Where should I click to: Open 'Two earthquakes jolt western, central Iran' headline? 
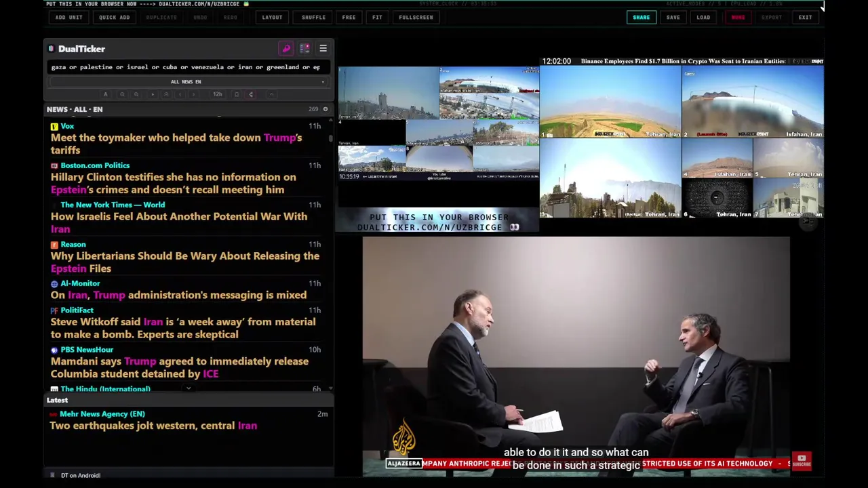point(153,426)
